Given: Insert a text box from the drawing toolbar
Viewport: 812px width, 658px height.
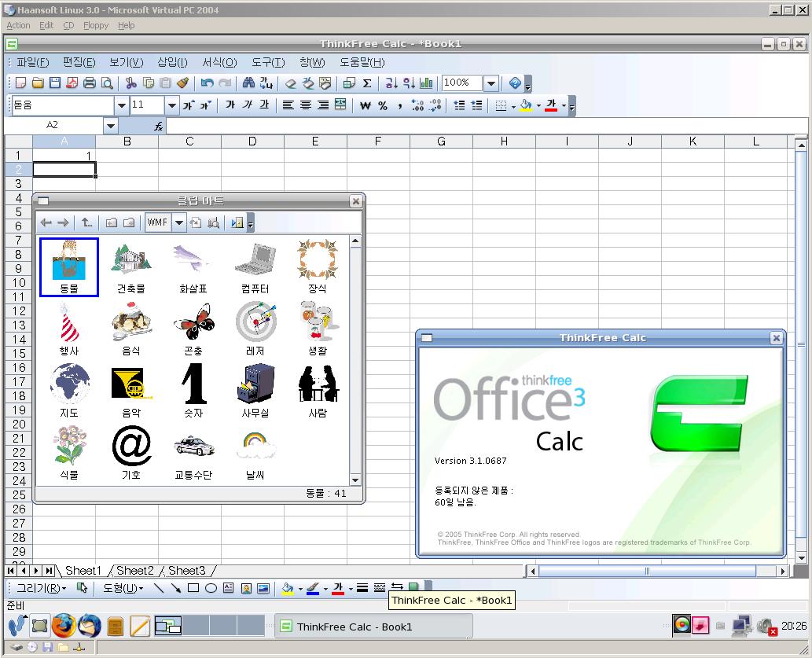Looking at the screenshot, I should [229, 588].
